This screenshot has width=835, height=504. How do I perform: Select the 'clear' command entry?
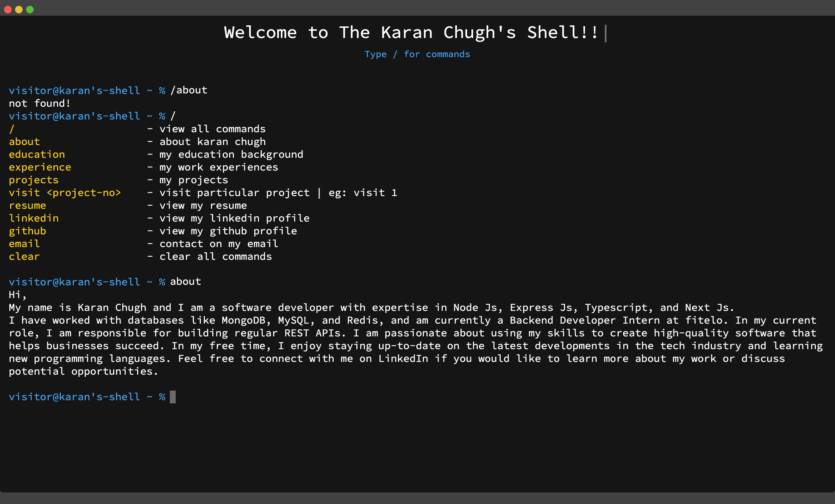coord(24,256)
